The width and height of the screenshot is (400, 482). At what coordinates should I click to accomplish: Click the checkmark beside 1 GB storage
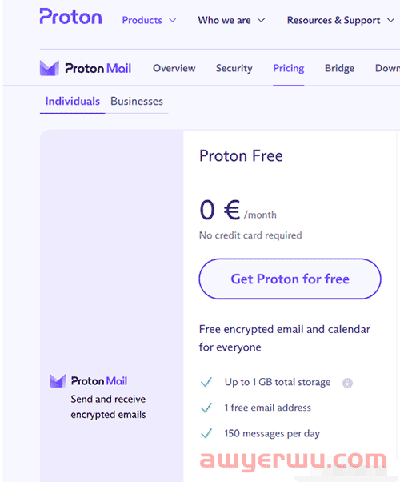[206, 382]
